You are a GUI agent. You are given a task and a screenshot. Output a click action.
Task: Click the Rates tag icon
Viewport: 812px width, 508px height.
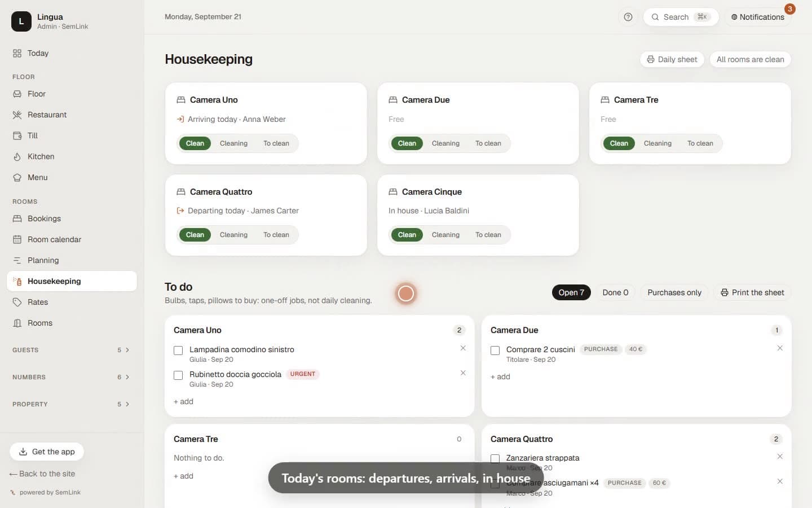click(17, 302)
